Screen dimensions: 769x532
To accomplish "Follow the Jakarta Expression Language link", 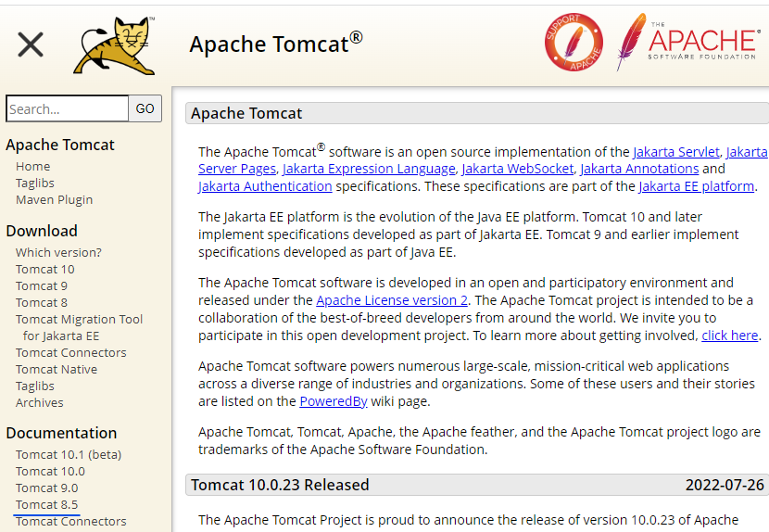I will (369, 169).
